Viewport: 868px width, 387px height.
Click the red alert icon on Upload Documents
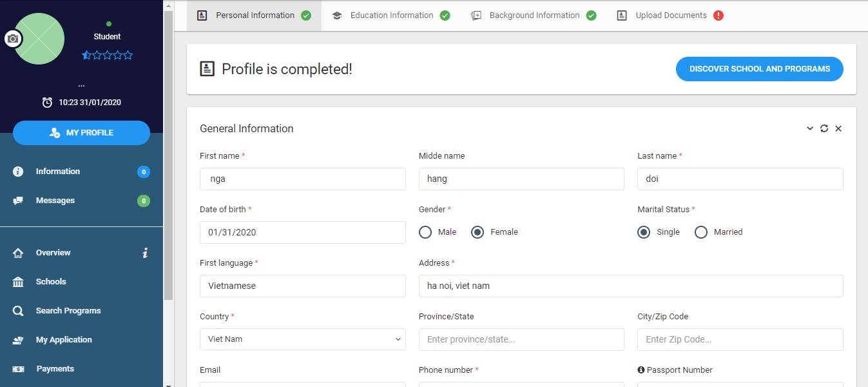(x=719, y=15)
